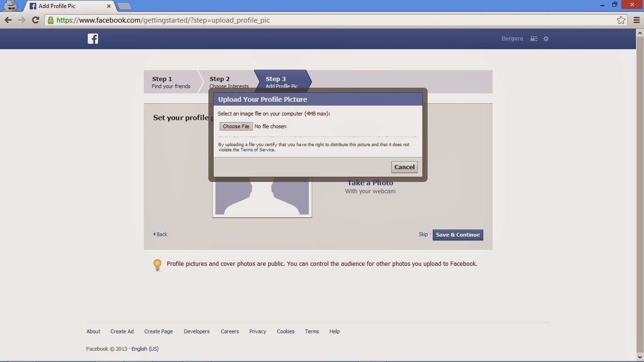Open the Privacy footer link

pyautogui.click(x=257, y=331)
